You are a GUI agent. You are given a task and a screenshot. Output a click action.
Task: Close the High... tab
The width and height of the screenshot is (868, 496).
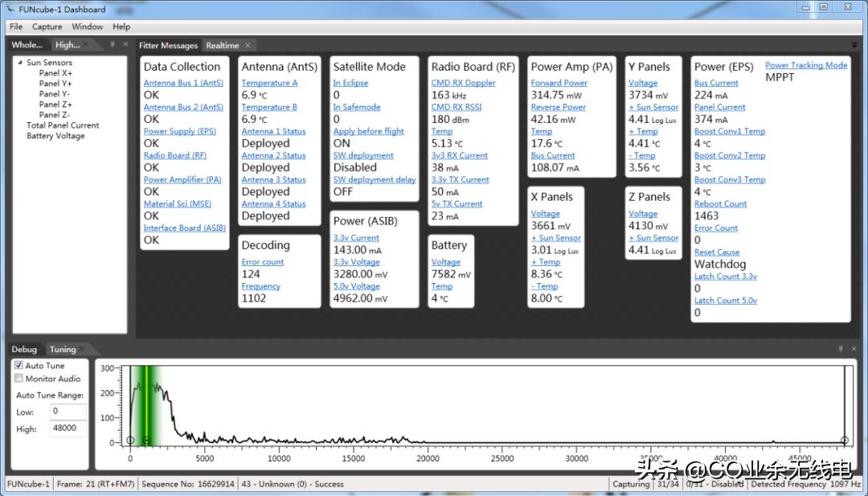(86, 45)
